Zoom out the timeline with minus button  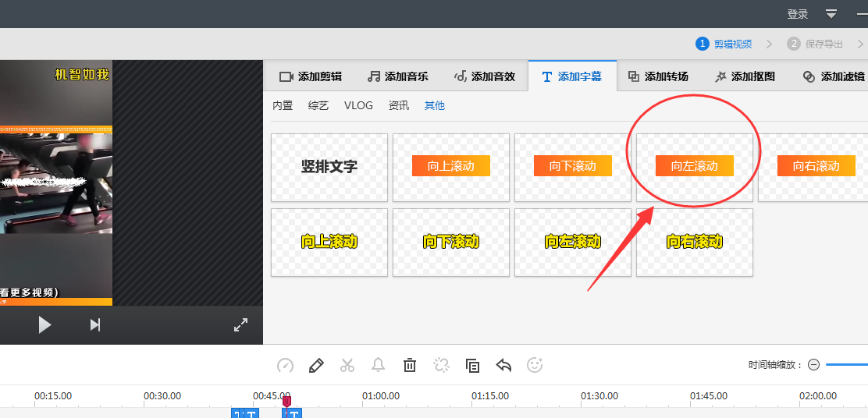813,365
